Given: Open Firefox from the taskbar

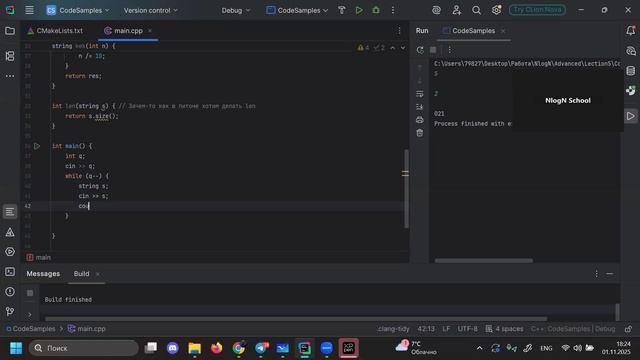Looking at the screenshot, I should pos(216,348).
